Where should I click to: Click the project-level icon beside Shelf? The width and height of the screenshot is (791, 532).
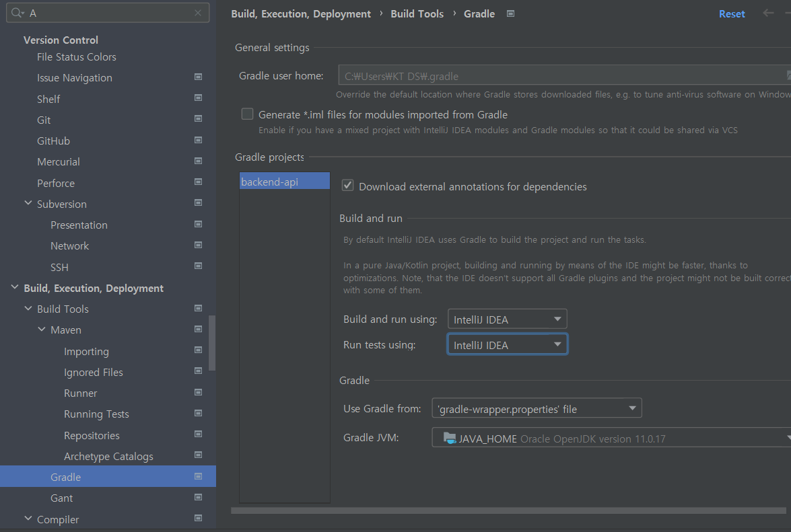pos(198,98)
